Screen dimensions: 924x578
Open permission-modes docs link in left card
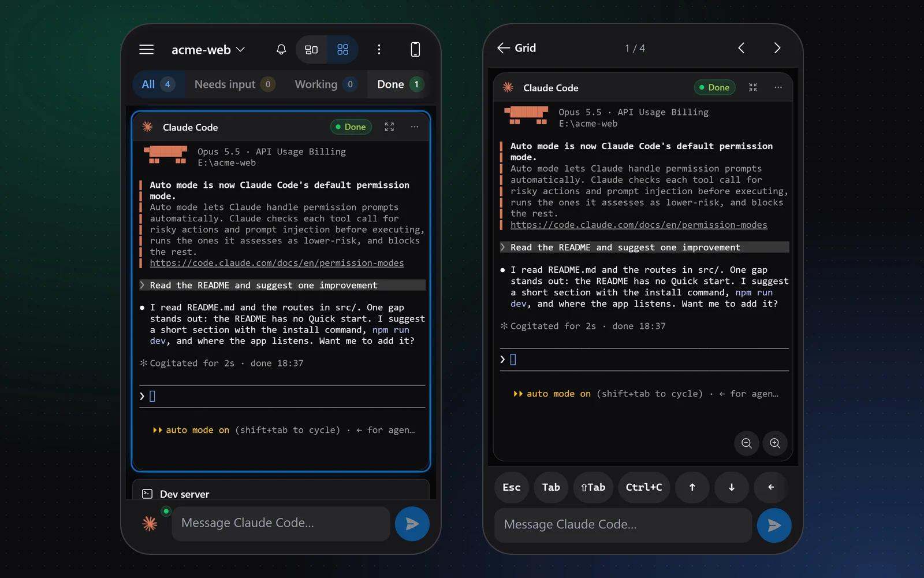point(277,263)
